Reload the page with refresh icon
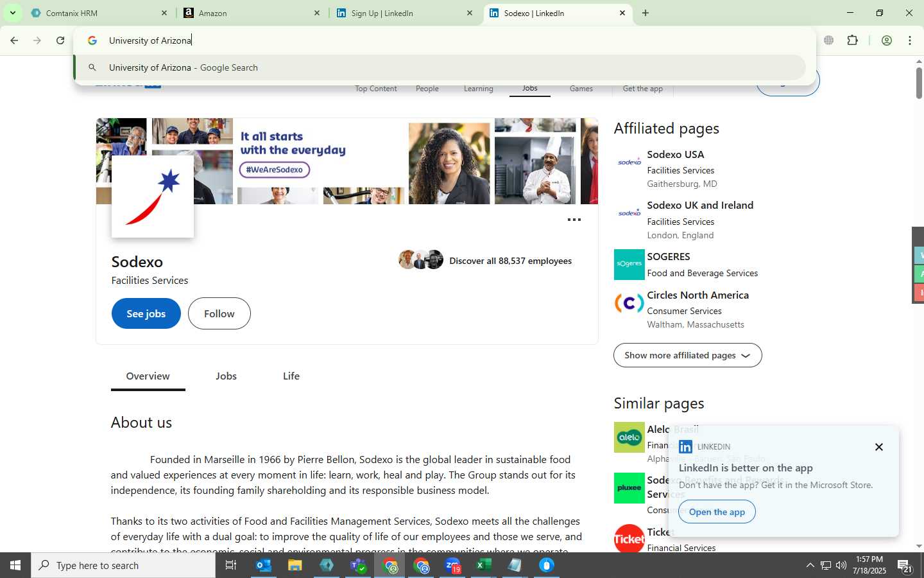Screen dimensions: 924x578 point(60,40)
